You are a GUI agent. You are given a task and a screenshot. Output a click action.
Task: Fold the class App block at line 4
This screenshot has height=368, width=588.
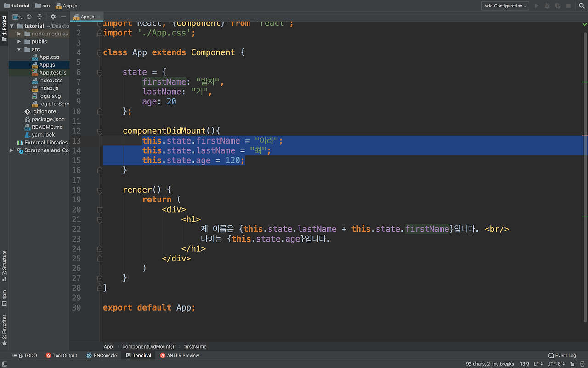pos(100,52)
